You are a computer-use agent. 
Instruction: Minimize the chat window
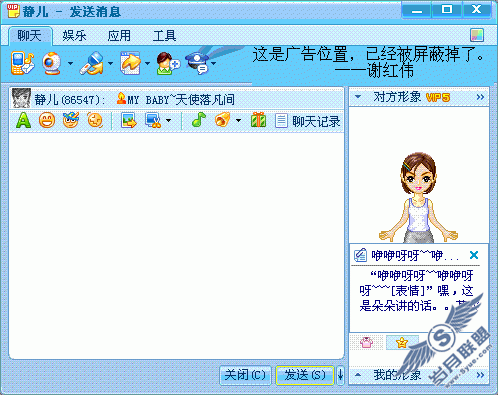coord(417,10)
